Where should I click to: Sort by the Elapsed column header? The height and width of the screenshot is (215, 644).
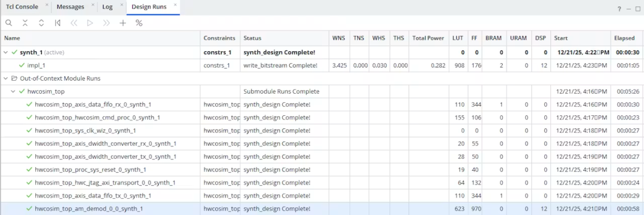[x=627, y=38]
